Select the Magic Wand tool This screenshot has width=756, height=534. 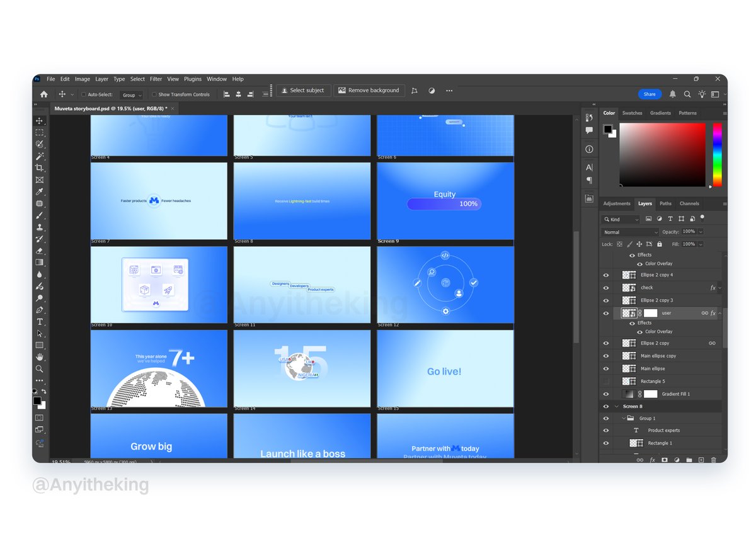click(39, 156)
